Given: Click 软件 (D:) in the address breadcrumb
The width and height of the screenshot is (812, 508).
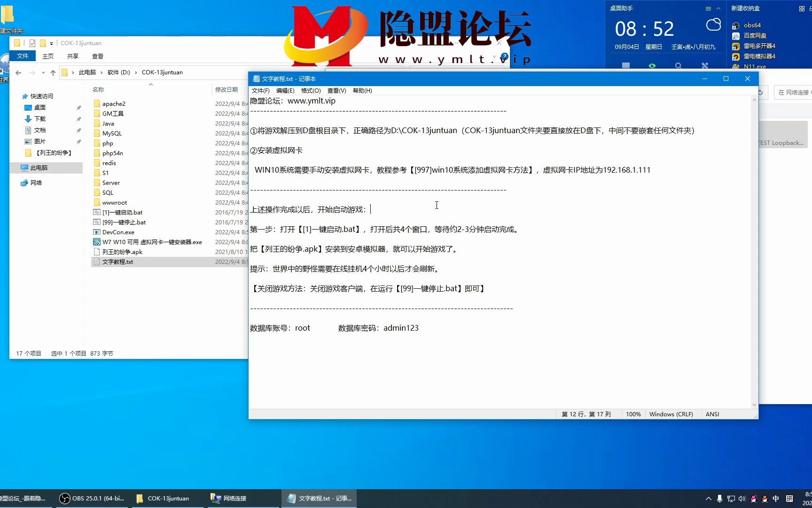Looking at the screenshot, I should coord(119,72).
